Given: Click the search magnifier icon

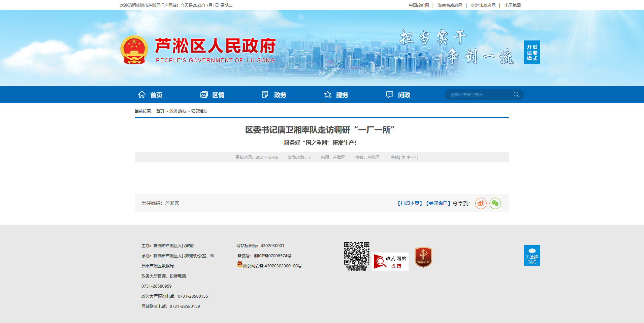Looking at the screenshot, I should (x=516, y=94).
